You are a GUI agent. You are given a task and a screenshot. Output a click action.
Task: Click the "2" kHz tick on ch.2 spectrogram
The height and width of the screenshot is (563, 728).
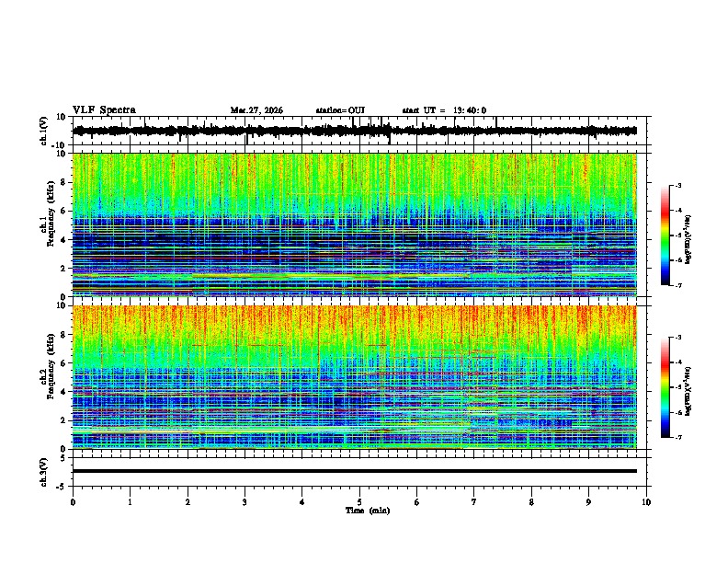tap(63, 420)
